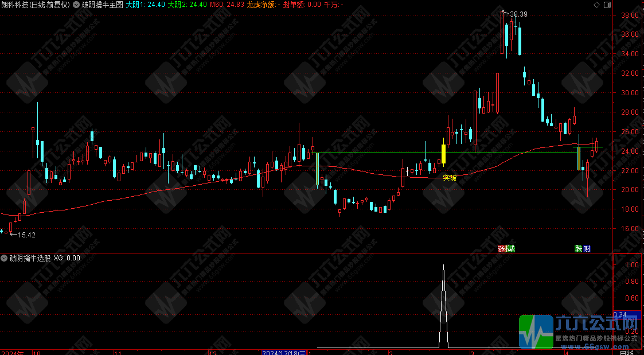Click the 2024/12/18 date marker on axis
The height and width of the screenshot is (355, 644).
pyautogui.click(x=283, y=352)
